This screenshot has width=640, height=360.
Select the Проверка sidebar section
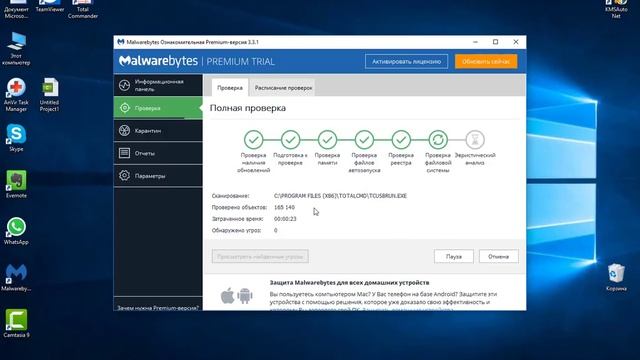point(158,108)
